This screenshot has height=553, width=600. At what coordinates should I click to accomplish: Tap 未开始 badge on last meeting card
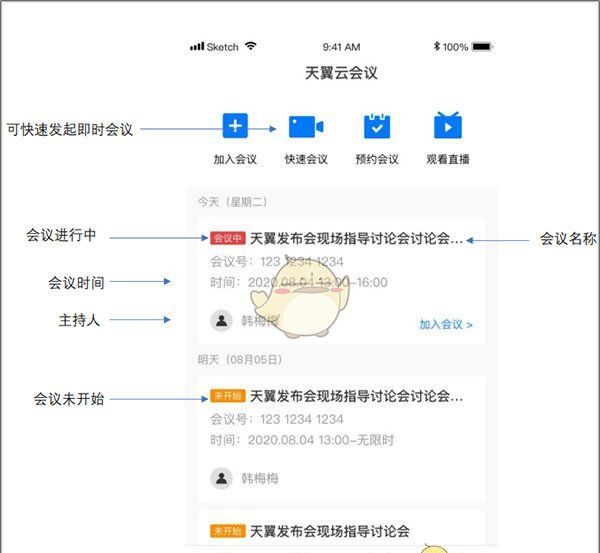(x=227, y=531)
